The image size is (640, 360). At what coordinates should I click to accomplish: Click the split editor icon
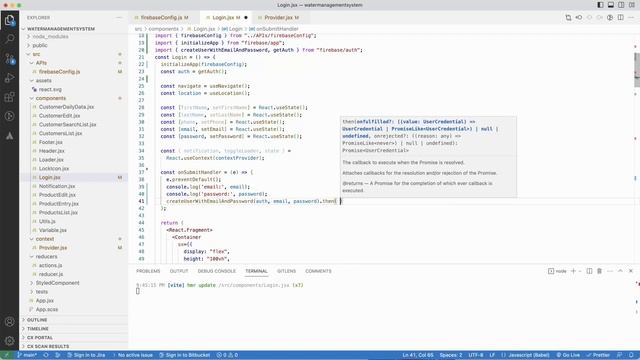coord(620,18)
